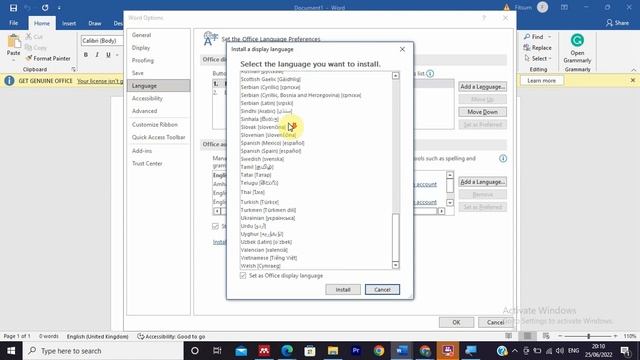Screen dimensions: 640x360
Task: Toggle Underline formatting
Action: point(108,55)
